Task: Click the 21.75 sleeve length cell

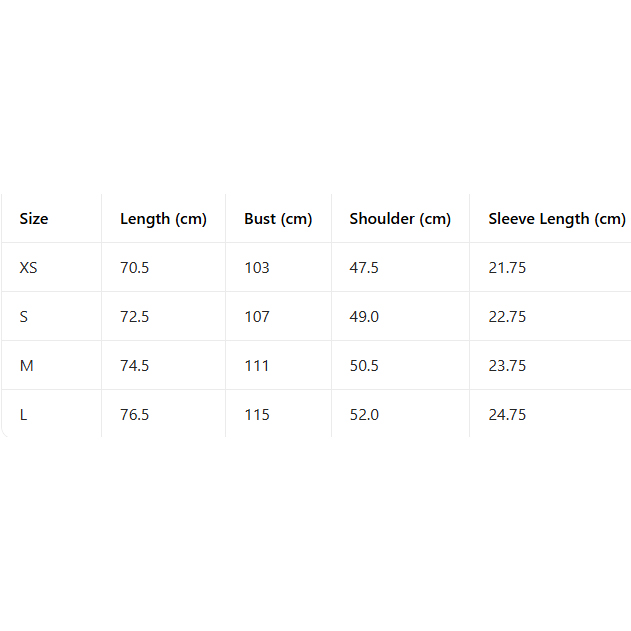Action: (507, 268)
